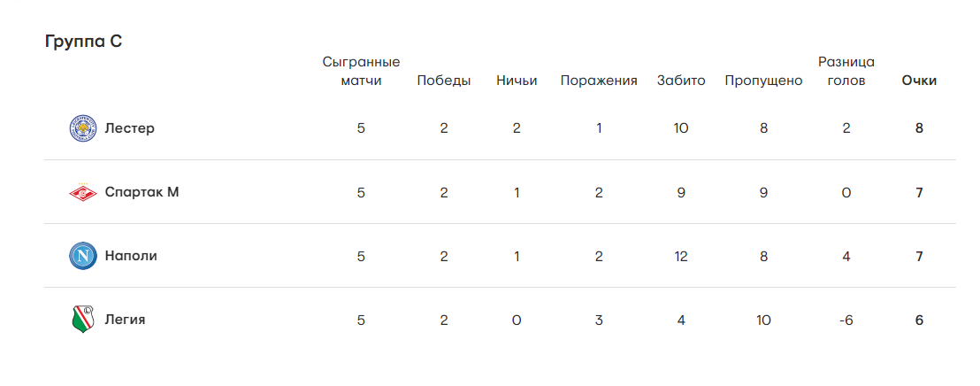The height and width of the screenshot is (386, 980).
Task: Click the Поражения column header
Action: 599,81
